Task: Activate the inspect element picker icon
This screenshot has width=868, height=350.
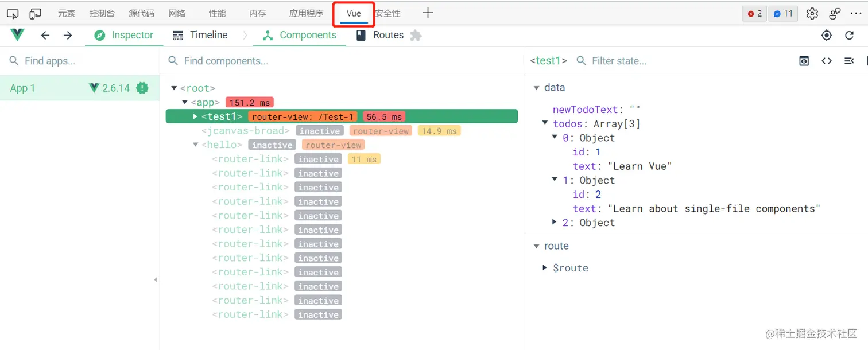Action: [x=13, y=14]
